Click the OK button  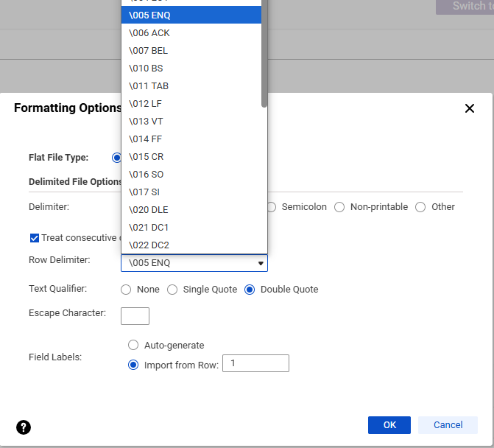pos(389,425)
